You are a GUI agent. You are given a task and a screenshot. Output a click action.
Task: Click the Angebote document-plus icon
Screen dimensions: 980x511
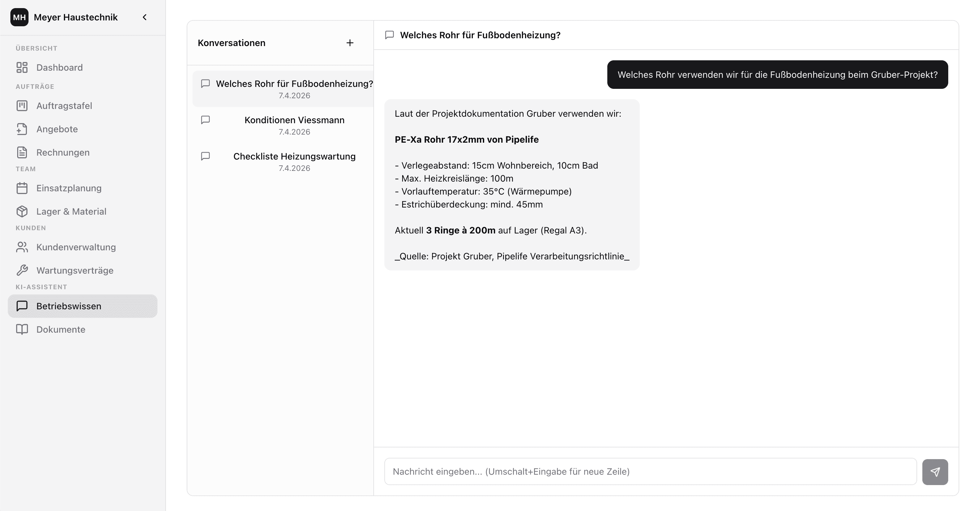point(22,129)
